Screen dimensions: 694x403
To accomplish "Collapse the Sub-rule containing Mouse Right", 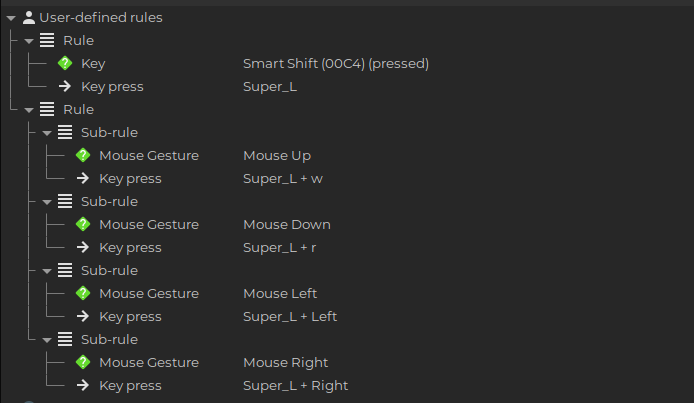I will 47,340.
